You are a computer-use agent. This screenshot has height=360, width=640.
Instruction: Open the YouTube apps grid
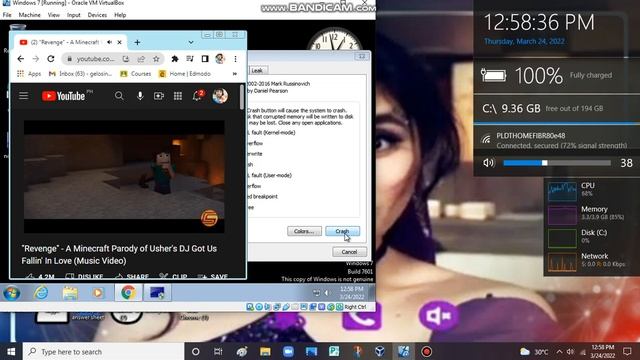[x=178, y=96]
